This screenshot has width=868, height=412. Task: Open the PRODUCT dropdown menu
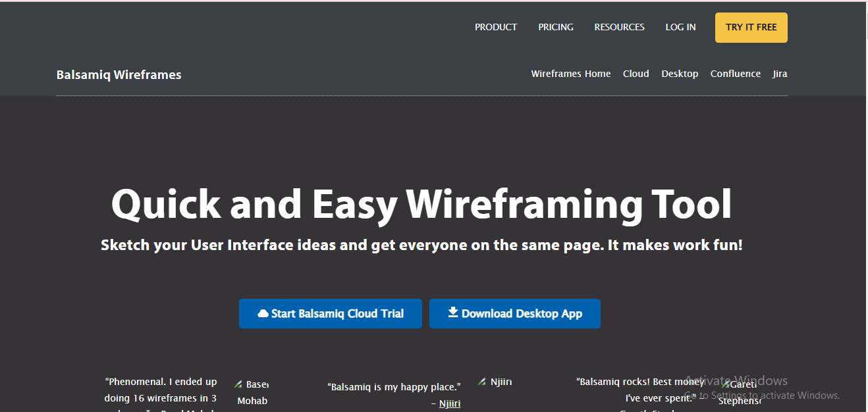coord(495,27)
